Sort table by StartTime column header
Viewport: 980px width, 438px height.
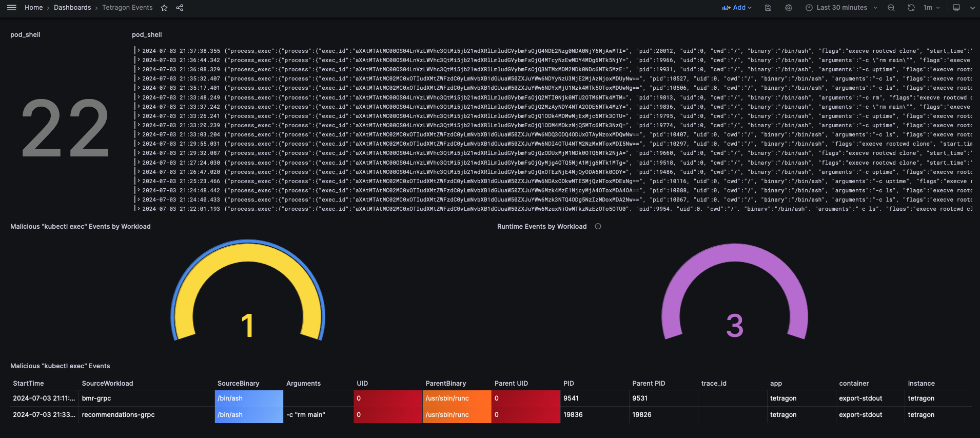tap(28, 383)
